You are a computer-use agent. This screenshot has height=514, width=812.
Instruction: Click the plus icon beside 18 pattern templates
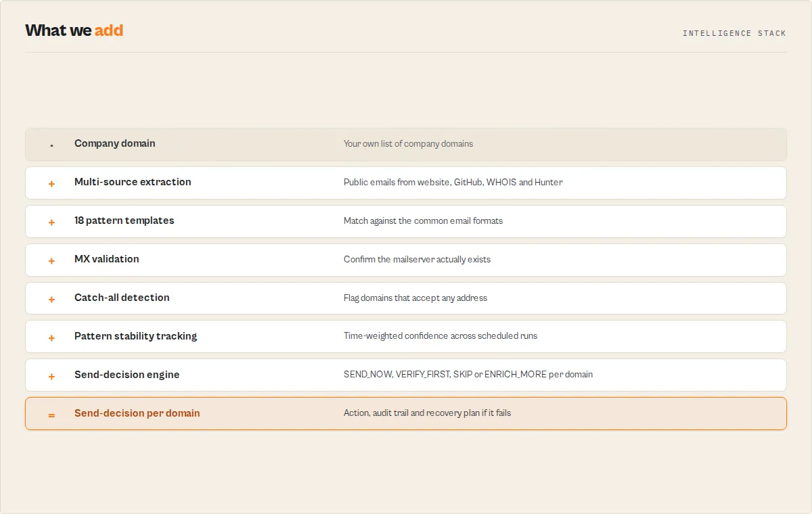(51, 222)
